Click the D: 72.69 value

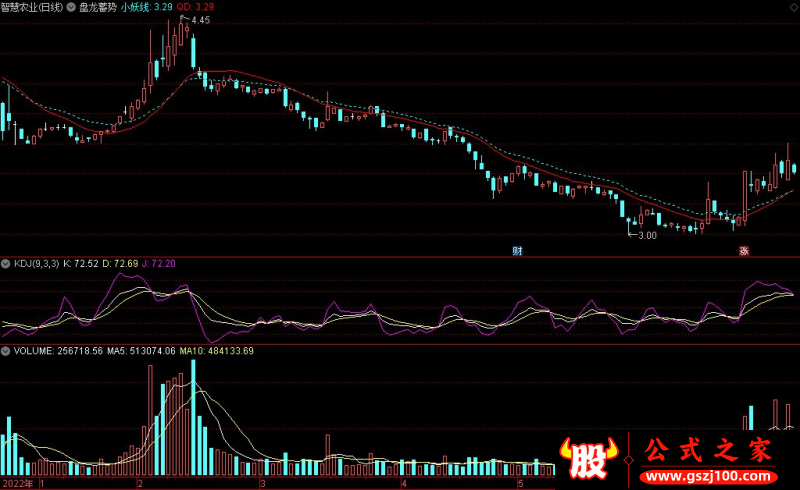[120, 264]
